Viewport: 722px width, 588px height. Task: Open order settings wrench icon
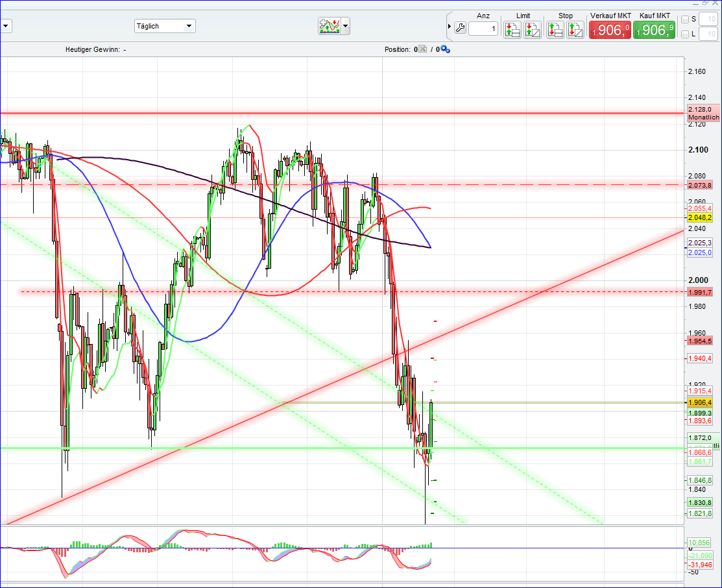pos(460,28)
